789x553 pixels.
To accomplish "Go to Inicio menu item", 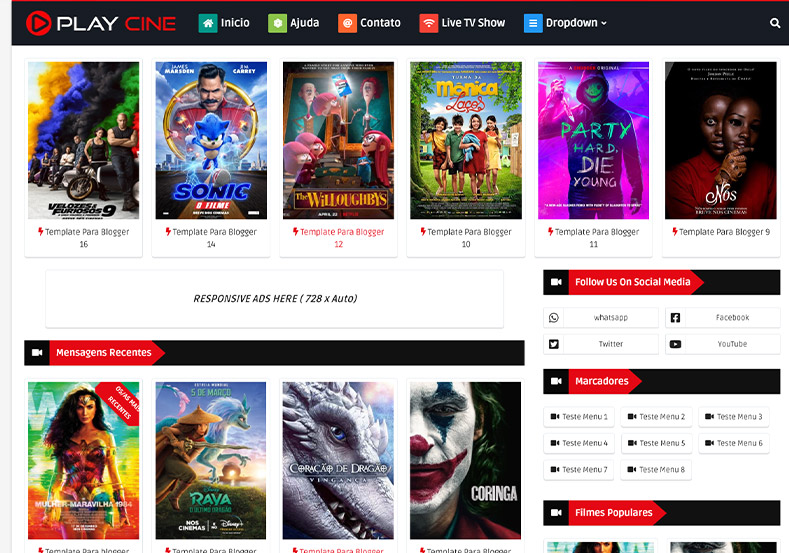I will click(235, 23).
